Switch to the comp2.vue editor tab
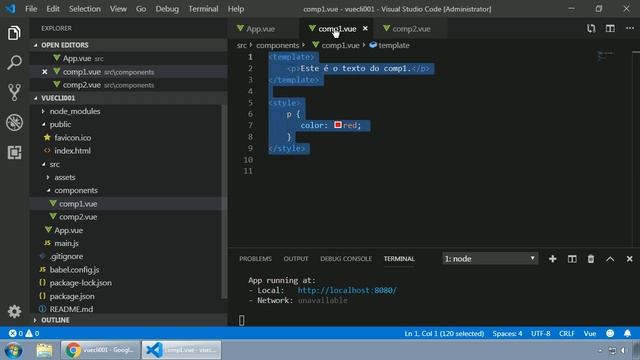Screen dimensions: 640x360 (410, 29)
